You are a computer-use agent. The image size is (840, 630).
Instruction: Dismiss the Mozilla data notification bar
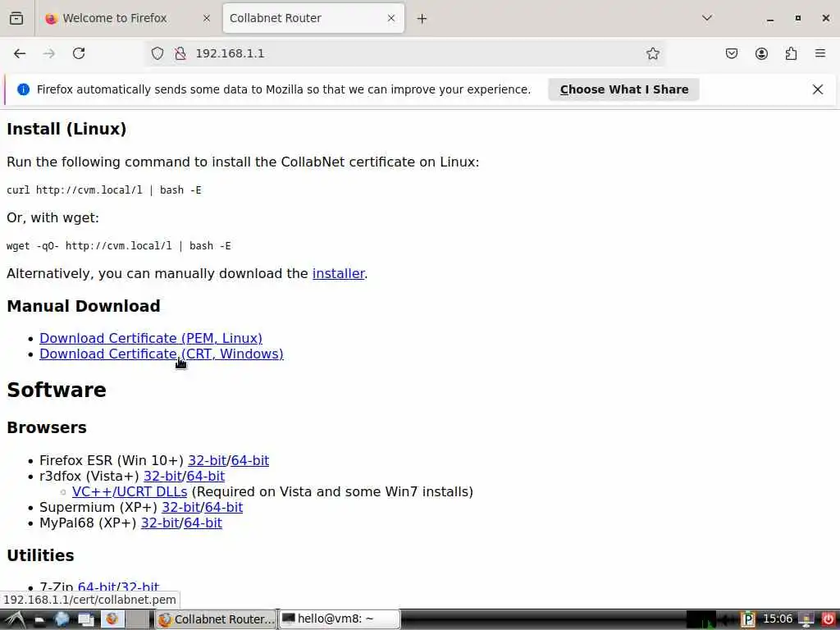click(x=818, y=89)
